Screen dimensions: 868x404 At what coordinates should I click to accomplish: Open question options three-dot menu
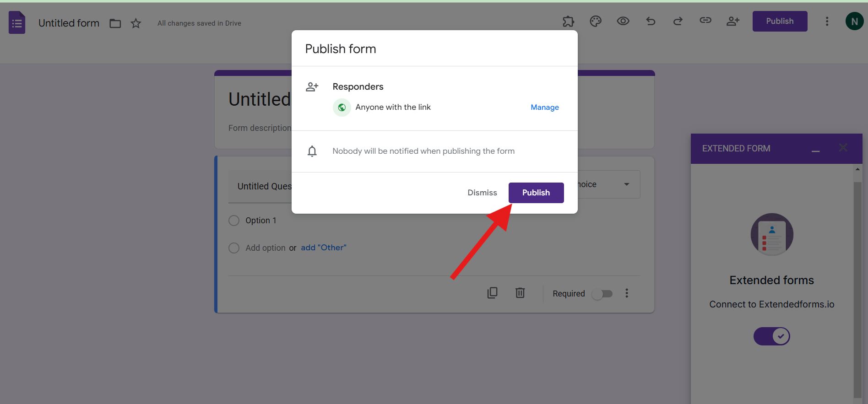point(627,293)
